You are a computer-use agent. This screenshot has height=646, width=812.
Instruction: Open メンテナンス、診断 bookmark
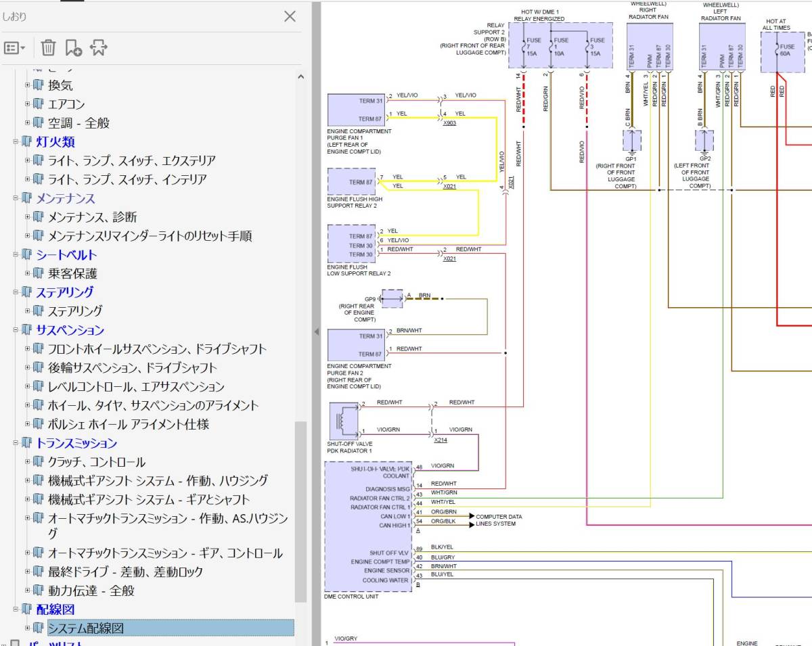tap(92, 217)
